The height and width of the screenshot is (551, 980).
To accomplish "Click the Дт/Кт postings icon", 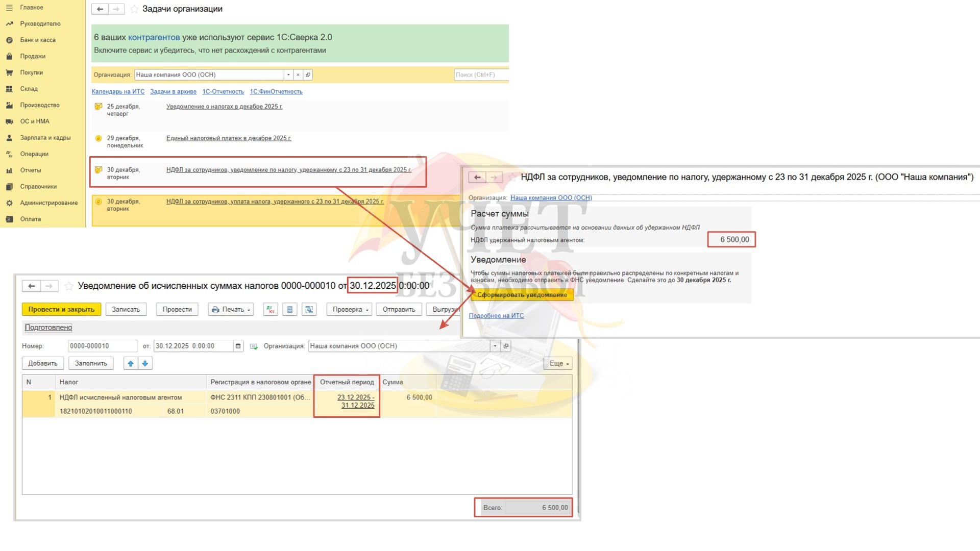I will [x=271, y=310].
